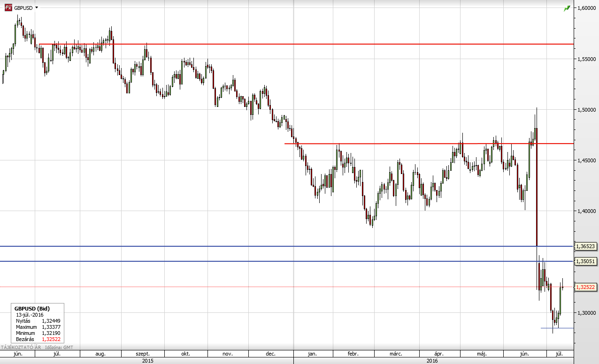Click the 1,30000 price axis label
The width and height of the screenshot is (599, 364).
[x=586, y=313]
